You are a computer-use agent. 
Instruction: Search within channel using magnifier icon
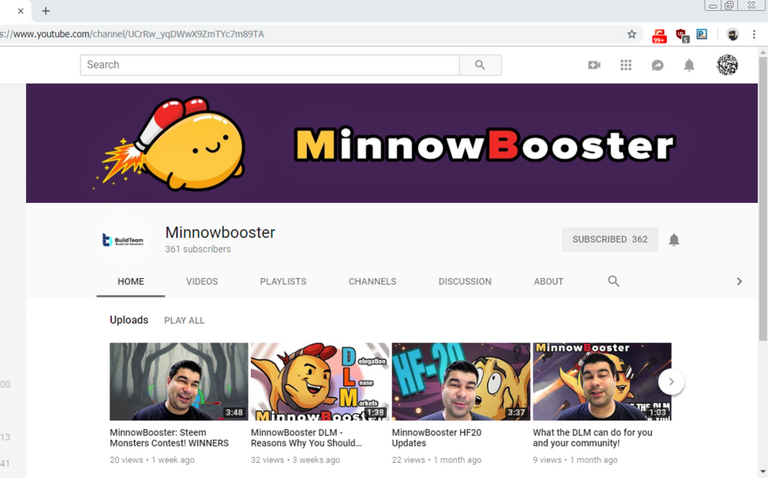tap(614, 281)
